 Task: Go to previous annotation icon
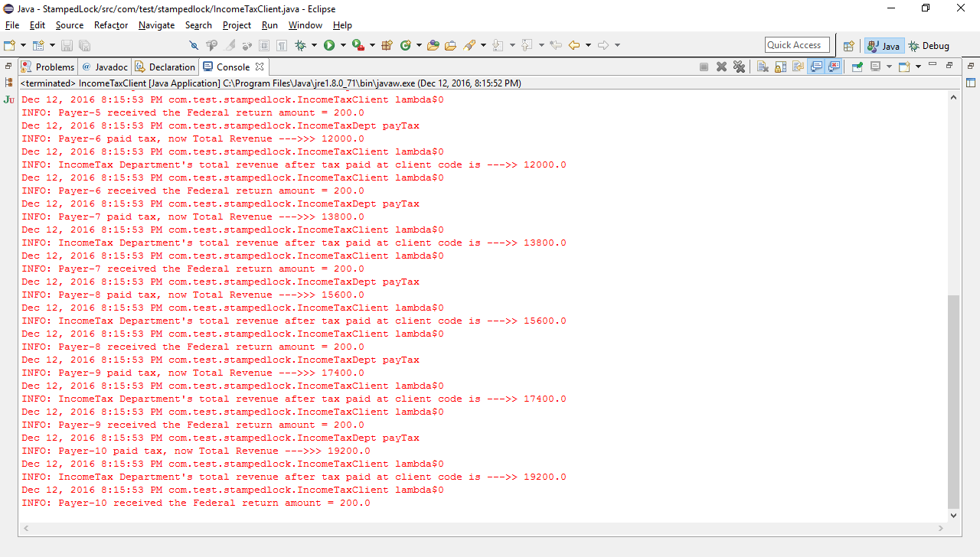click(x=527, y=46)
